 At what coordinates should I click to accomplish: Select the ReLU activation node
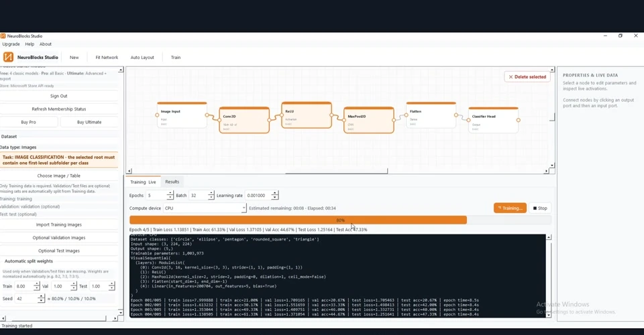(x=307, y=115)
